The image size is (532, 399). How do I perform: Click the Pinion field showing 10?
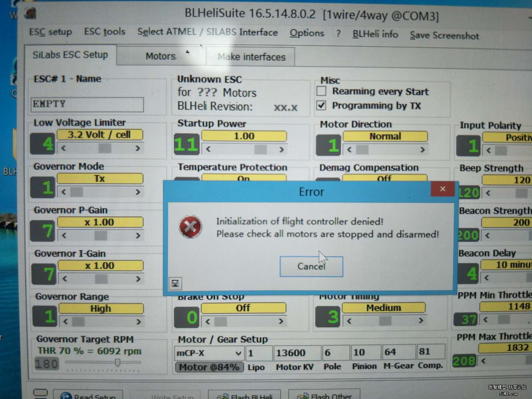point(365,352)
